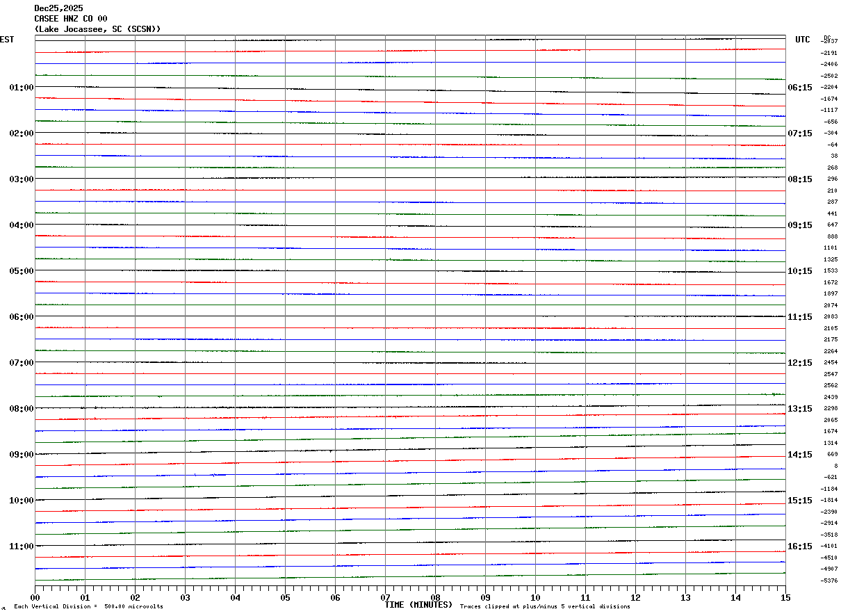Select the 04:00 EST time label
Image resolution: width=841 pixels, height=616 pixels.
click(x=22, y=225)
